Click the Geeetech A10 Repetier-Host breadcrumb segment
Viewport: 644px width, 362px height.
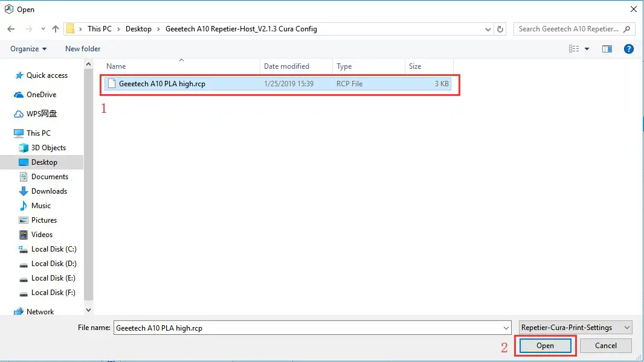241,29
